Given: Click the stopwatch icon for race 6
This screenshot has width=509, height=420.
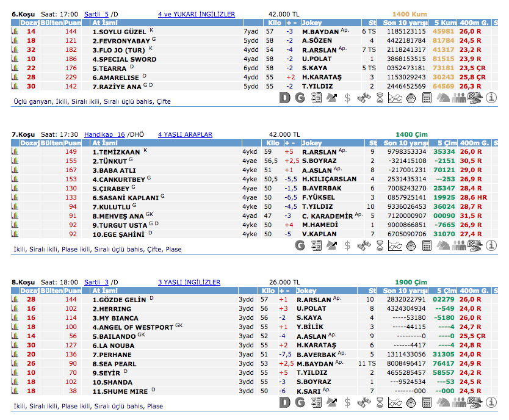Looking at the screenshot, I should coord(411,98).
